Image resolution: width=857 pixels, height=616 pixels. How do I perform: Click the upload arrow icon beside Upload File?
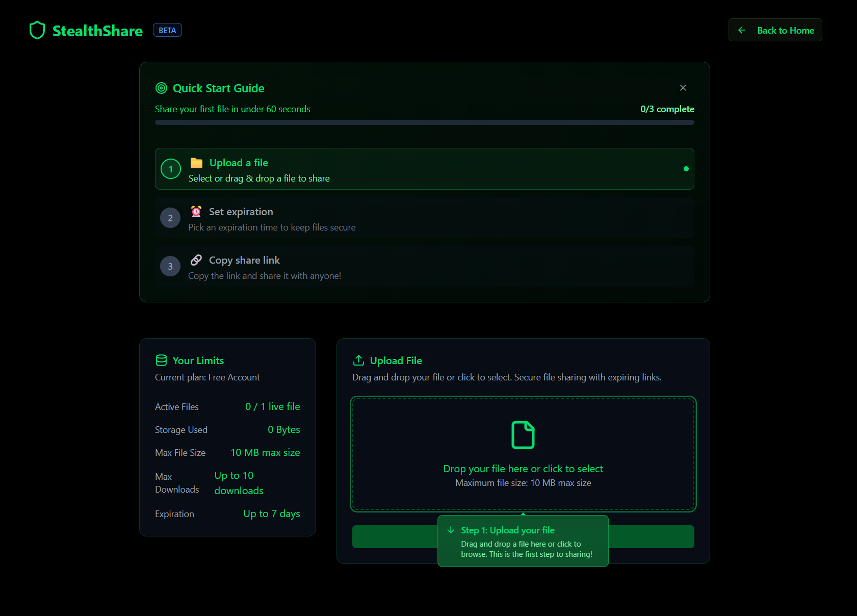tap(358, 360)
